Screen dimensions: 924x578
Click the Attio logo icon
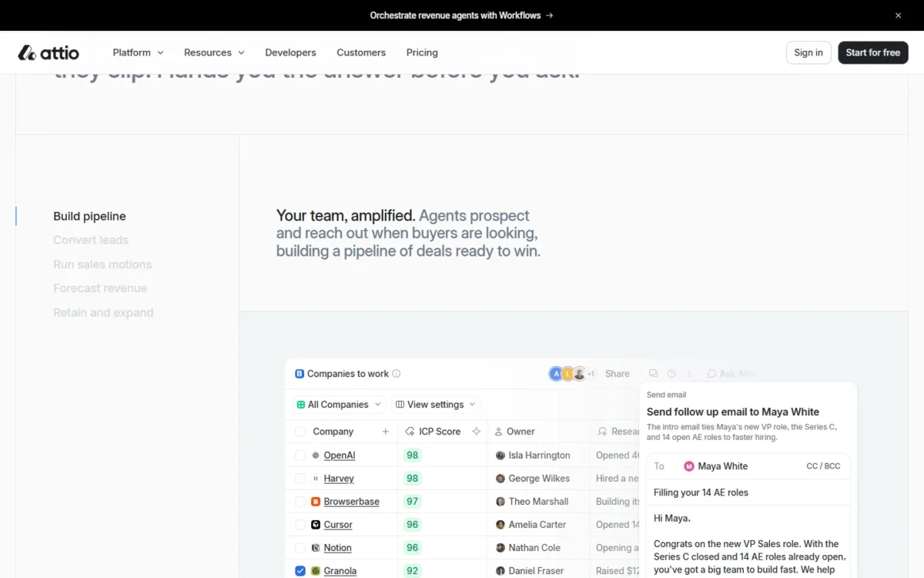click(27, 52)
